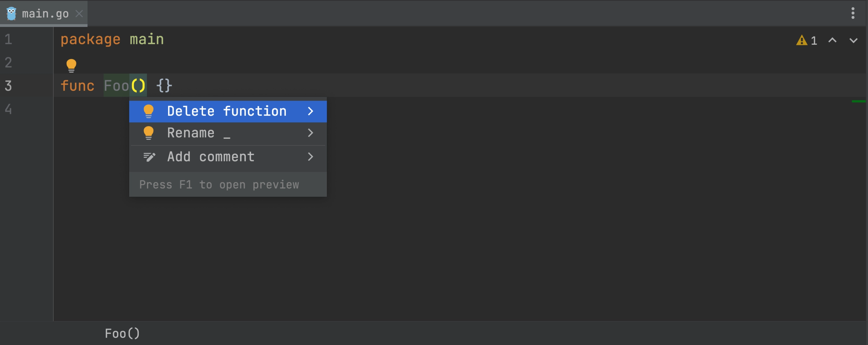Select the Add comment intention
Image resolution: width=868 pixels, height=345 pixels.
[x=210, y=157]
